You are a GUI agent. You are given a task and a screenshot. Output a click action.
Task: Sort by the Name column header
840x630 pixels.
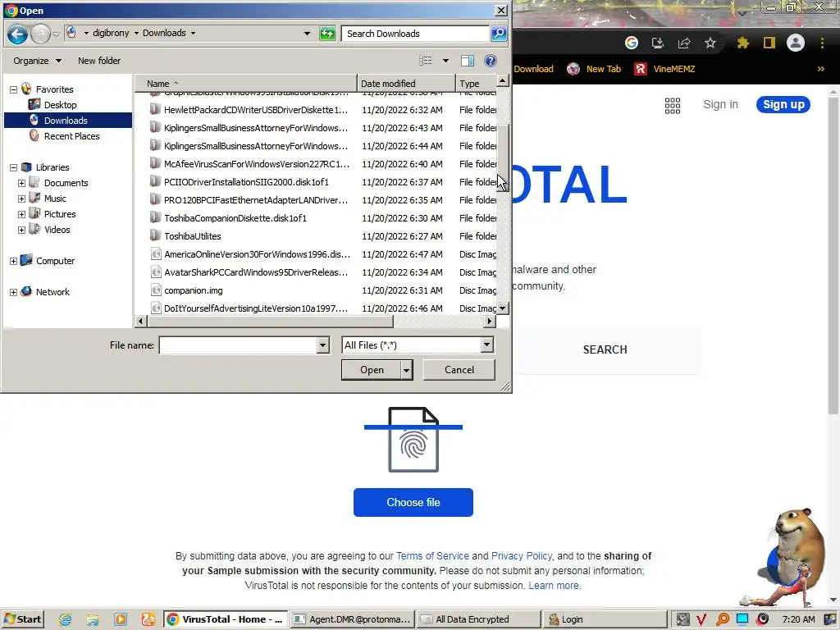pos(245,84)
